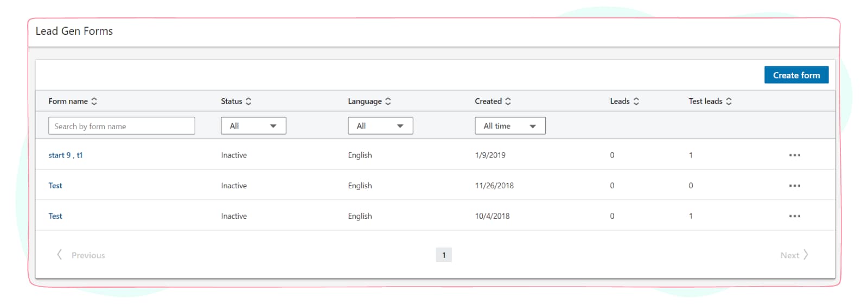868x304 pixels.
Task: Open more options for 10/4/2018 Test row
Action: 795,216
